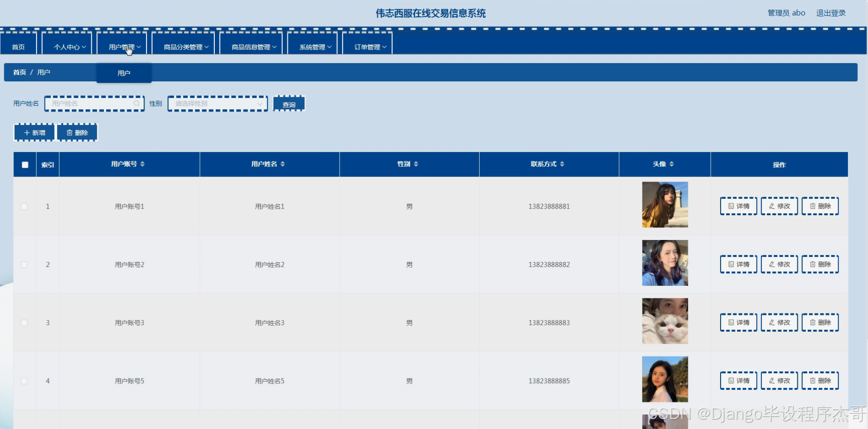
Task: Choose 用户 in the open submenu
Action: click(x=124, y=73)
